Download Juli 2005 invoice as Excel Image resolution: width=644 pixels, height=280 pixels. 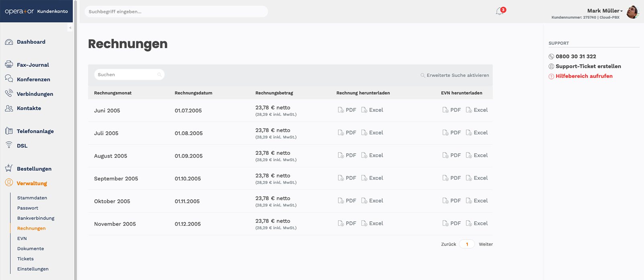coord(372,133)
